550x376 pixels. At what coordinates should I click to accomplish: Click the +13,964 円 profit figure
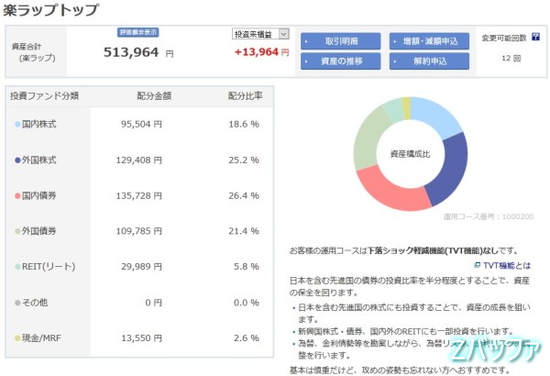click(x=262, y=52)
